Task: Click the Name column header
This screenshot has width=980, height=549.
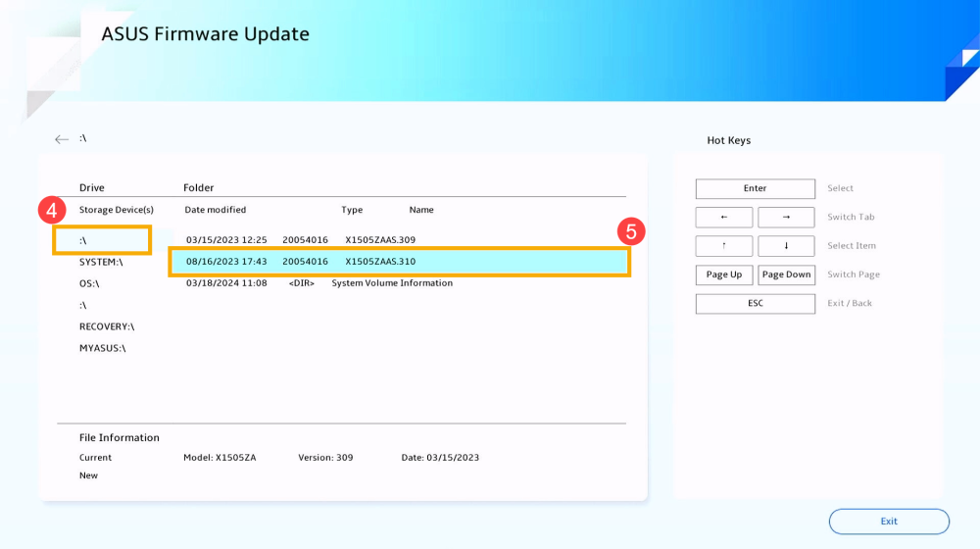Action: tap(421, 210)
